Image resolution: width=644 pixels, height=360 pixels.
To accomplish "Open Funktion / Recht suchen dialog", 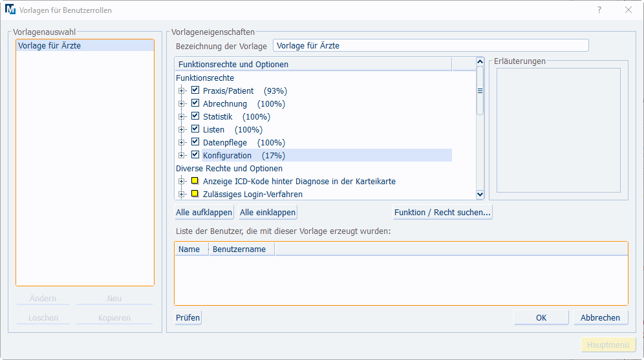I will coord(442,212).
